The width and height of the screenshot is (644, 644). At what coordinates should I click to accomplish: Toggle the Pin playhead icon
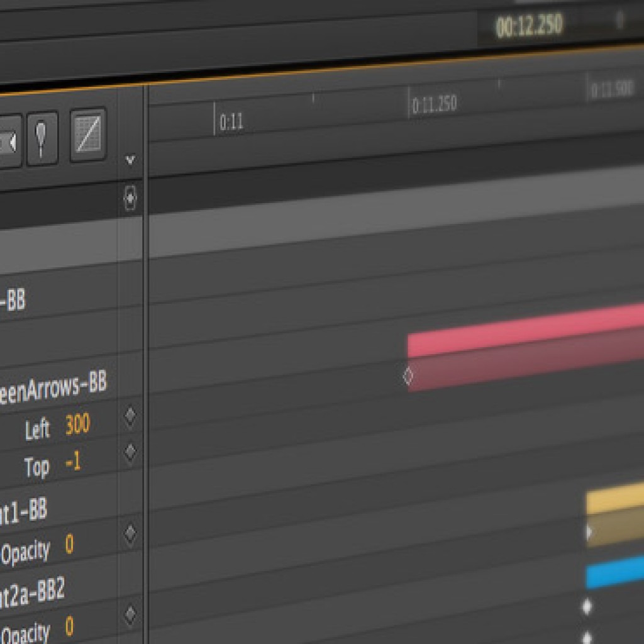42,138
